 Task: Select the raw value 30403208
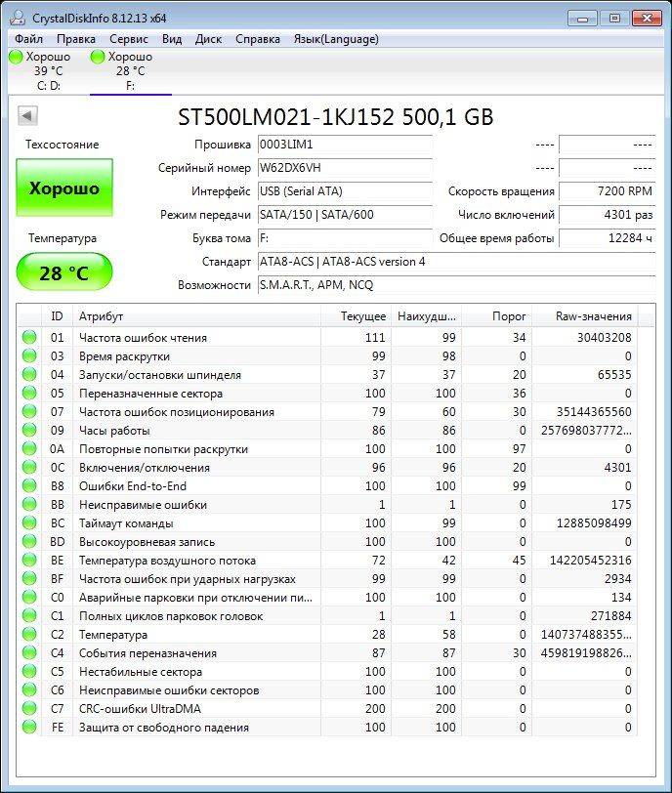tap(605, 337)
